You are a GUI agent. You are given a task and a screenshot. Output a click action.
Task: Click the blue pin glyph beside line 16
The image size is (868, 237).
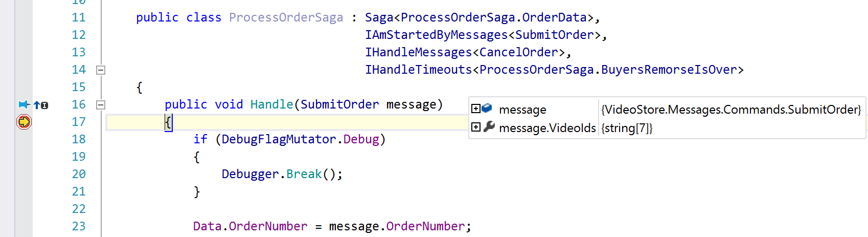24,105
